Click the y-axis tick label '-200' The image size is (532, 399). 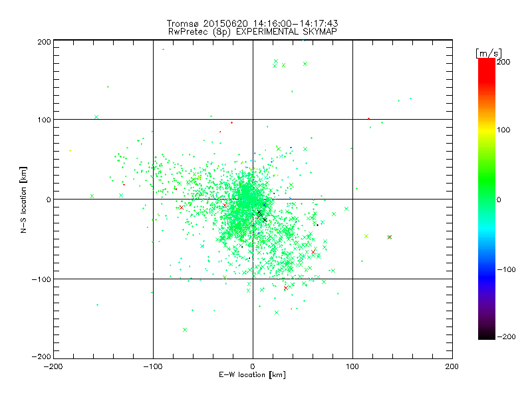pyautogui.click(x=41, y=356)
